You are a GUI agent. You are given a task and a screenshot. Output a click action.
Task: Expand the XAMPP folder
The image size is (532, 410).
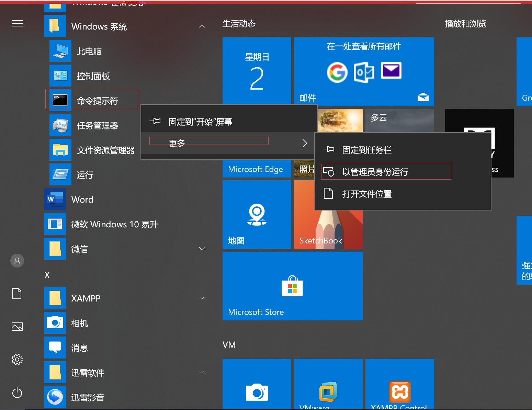point(202,298)
